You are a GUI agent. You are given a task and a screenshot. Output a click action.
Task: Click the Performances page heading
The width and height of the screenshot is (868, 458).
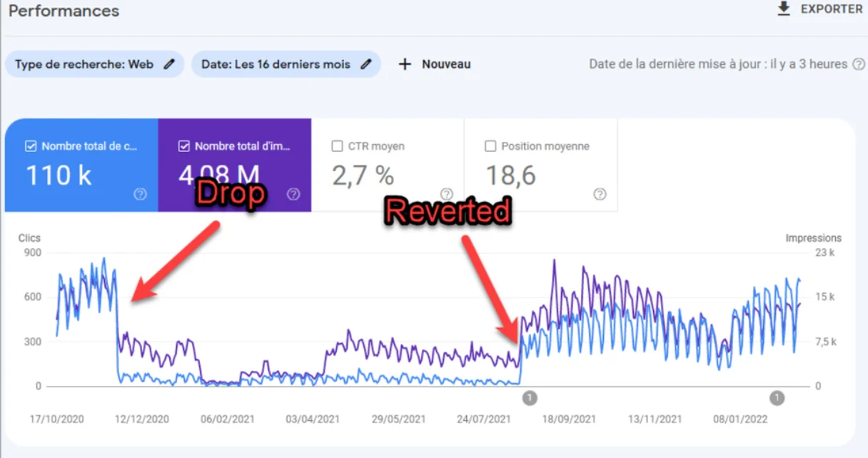pos(64,11)
